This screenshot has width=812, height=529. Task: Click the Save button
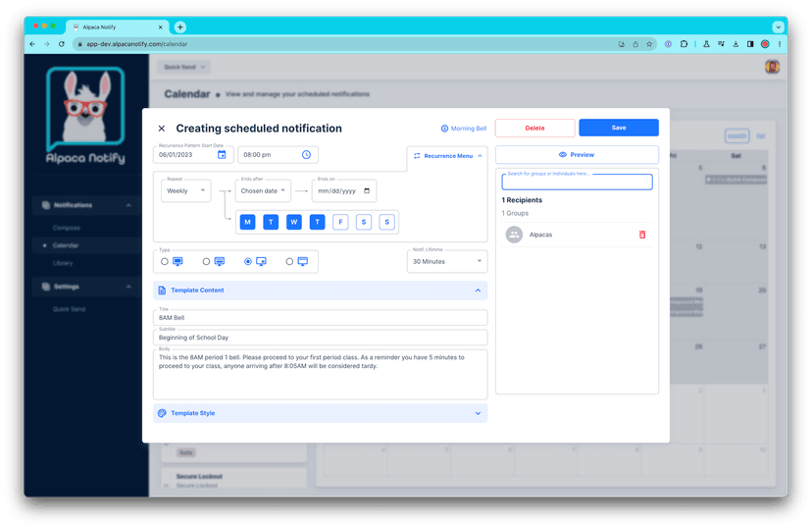tap(619, 128)
